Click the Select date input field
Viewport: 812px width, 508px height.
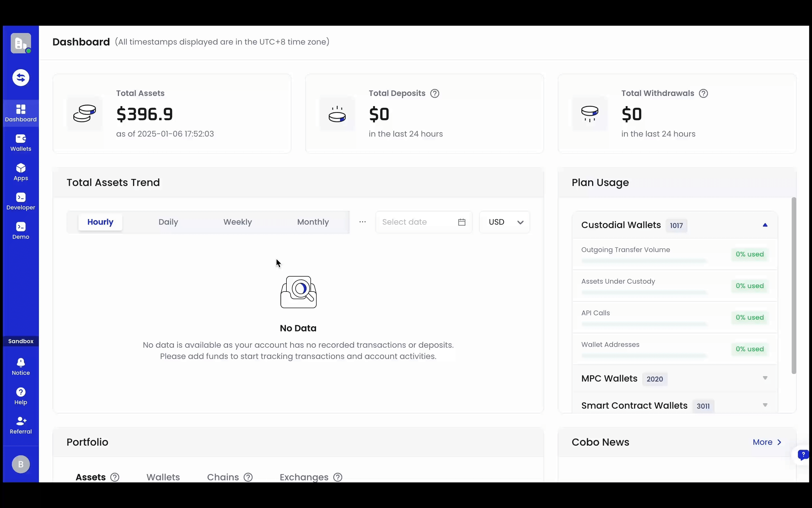pyautogui.click(x=424, y=222)
